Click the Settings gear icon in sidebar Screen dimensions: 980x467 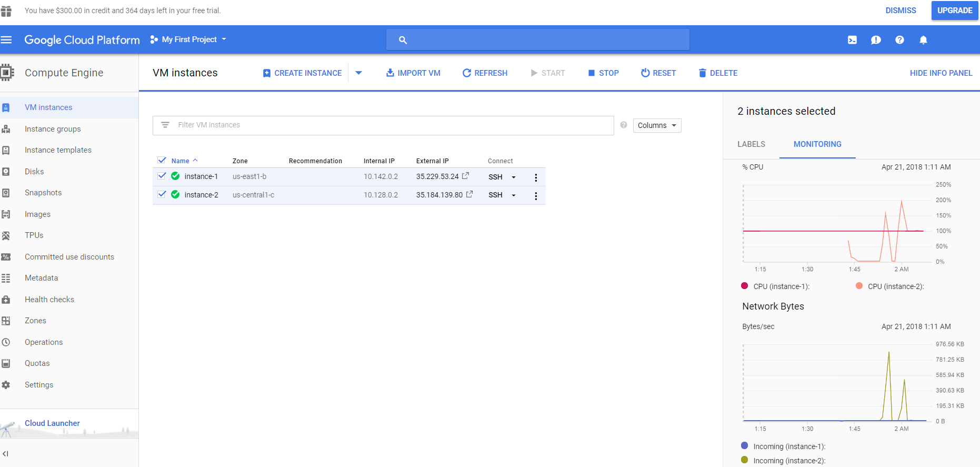pyautogui.click(x=6, y=385)
